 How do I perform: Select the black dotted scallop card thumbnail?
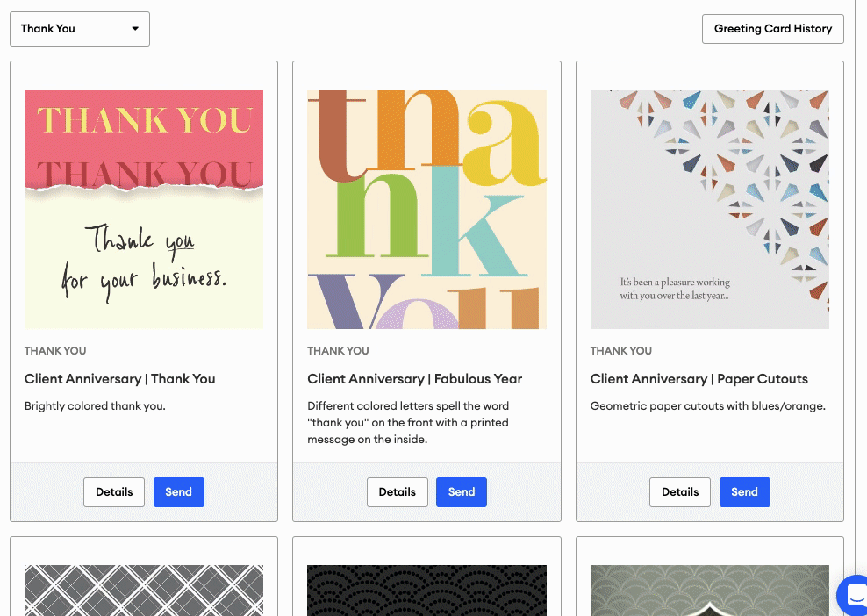click(426, 590)
